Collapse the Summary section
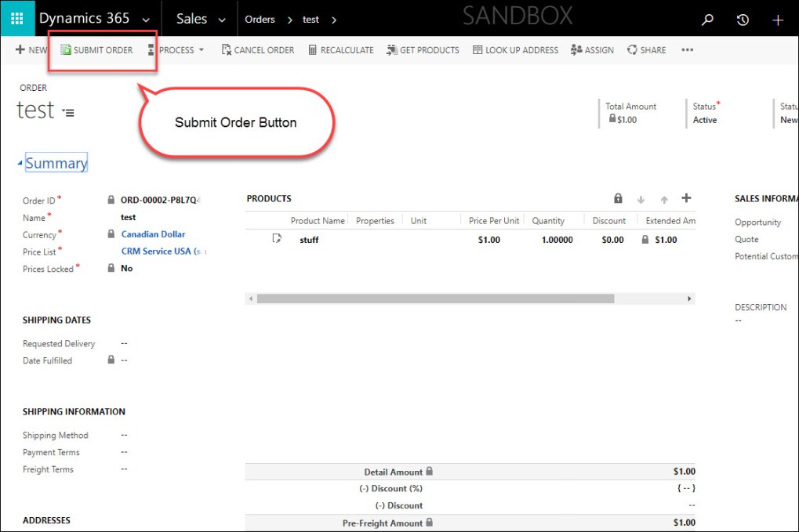This screenshot has width=799, height=532. 20,161
